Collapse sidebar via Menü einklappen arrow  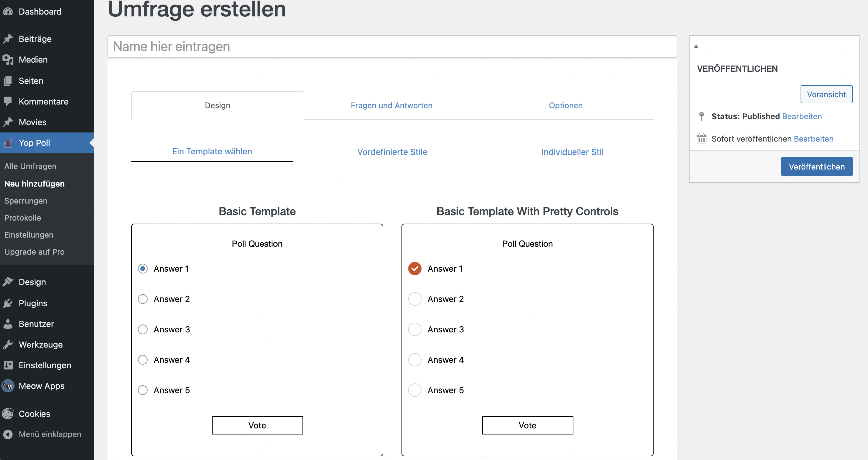click(8, 434)
